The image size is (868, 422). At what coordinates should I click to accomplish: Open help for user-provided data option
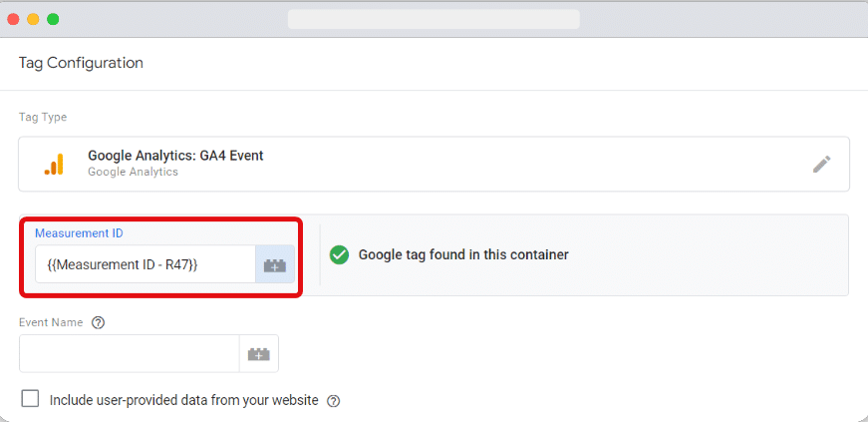[x=333, y=401]
